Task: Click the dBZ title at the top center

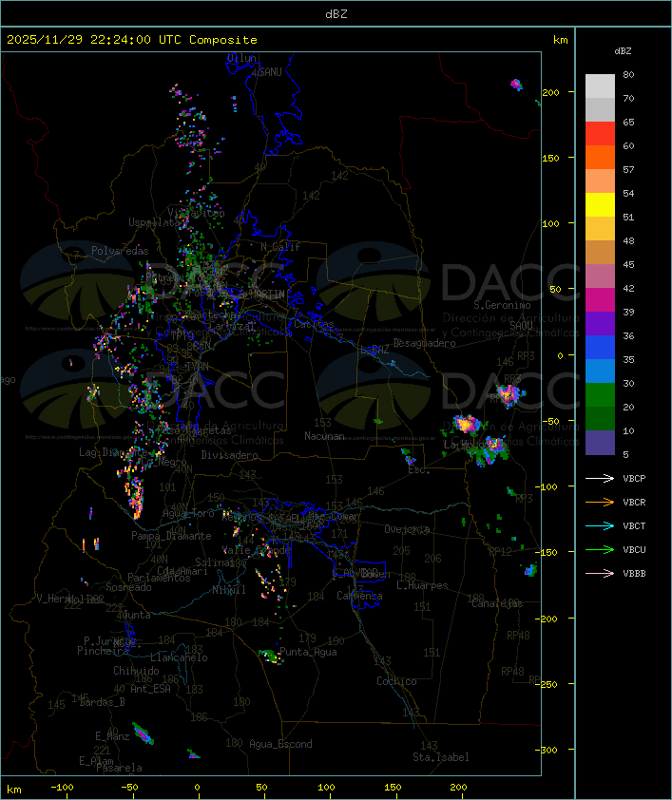Action: (336, 13)
